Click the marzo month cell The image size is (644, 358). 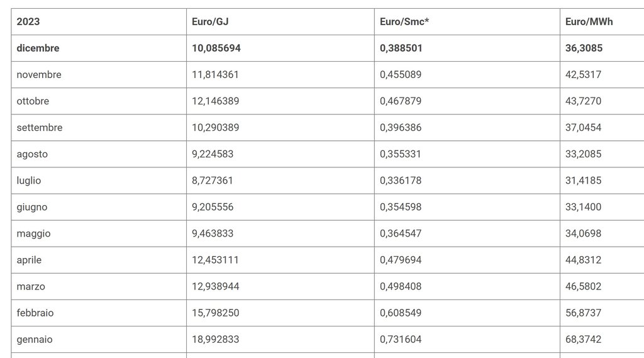(31, 286)
